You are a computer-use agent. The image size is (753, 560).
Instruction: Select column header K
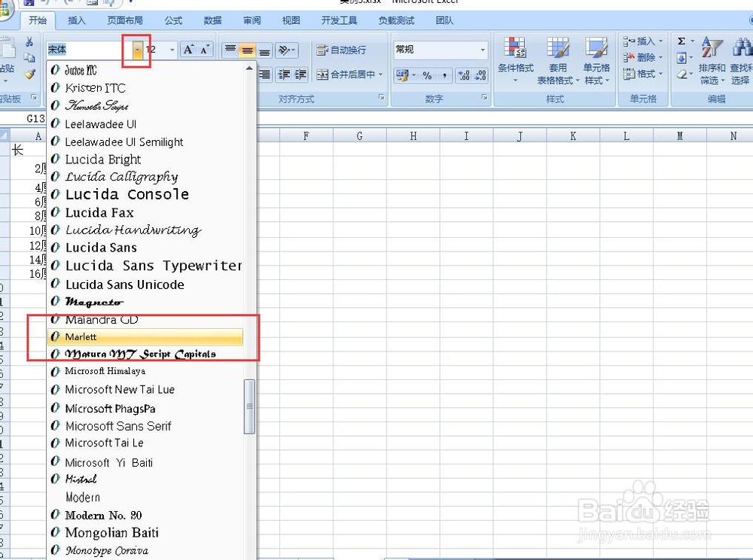(x=573, y=135)
